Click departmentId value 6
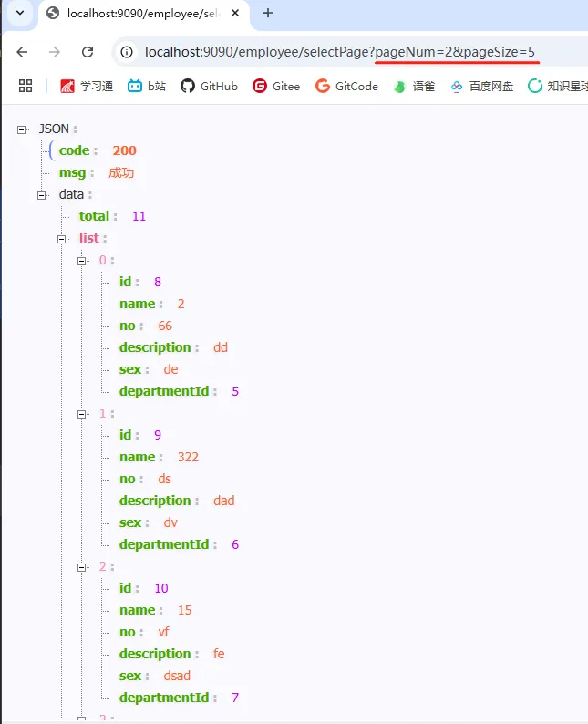The height and width of the screenshot is (724, 588). coord(235,544)
